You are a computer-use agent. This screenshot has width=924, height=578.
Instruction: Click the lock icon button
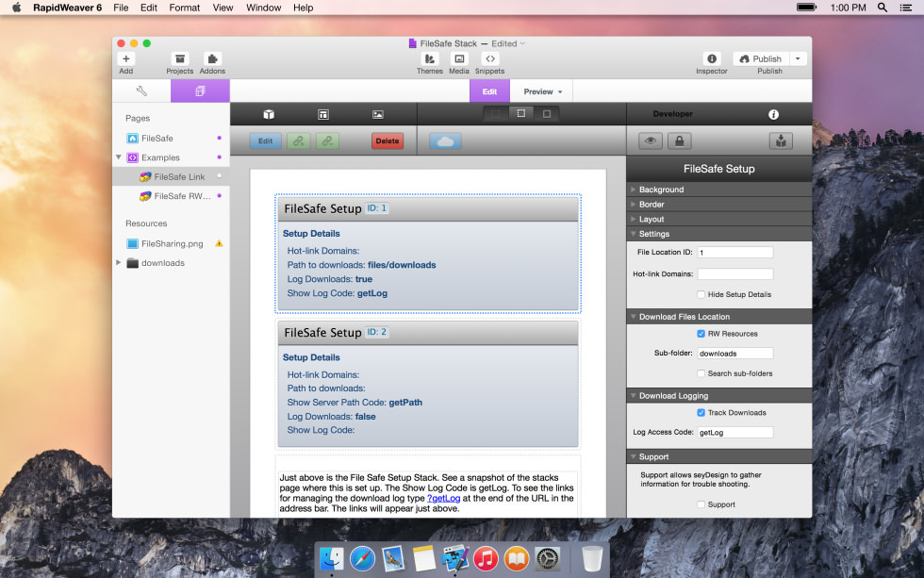(x=680, y=140)
